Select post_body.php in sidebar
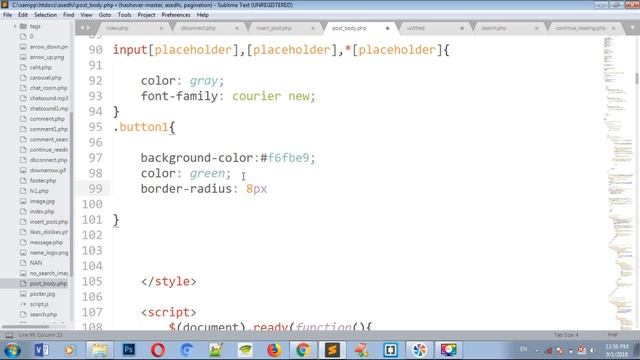Image resolution: width=640 pixels, height=360 pixels. [x=48, y=283]
